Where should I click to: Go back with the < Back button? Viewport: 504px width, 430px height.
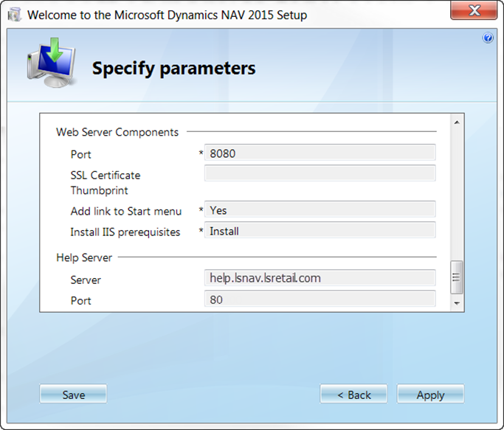coord(353,395)
